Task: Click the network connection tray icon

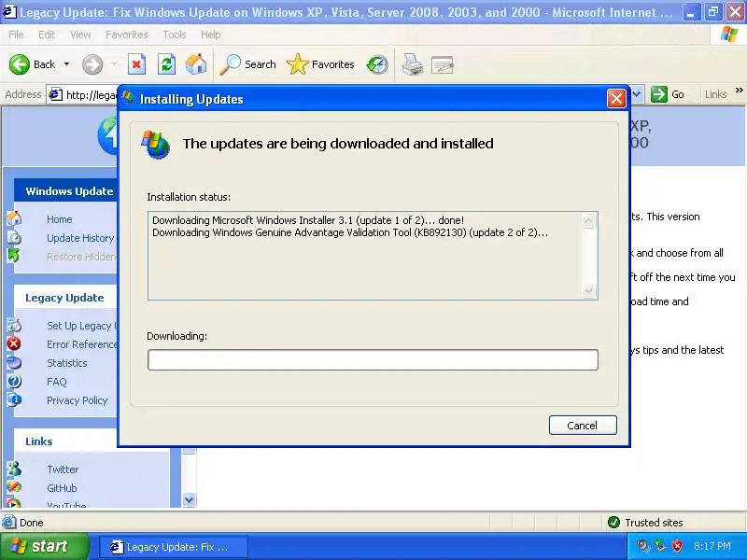Action: point(660,546)
